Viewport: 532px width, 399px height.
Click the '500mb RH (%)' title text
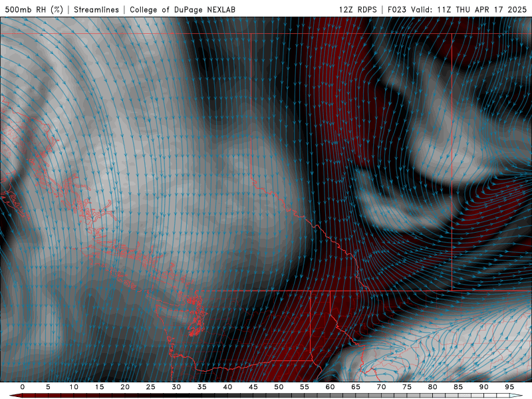click(34, 9)
